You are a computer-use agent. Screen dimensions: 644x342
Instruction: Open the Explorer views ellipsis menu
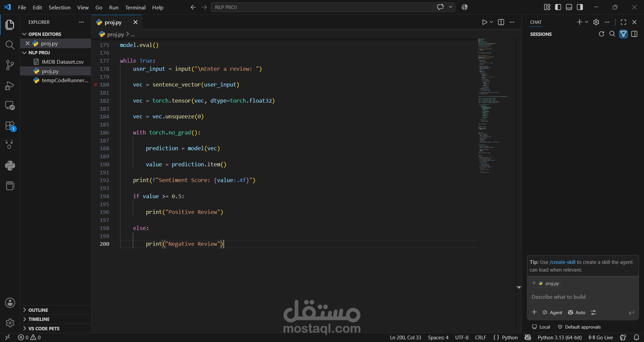click(81, 22)
